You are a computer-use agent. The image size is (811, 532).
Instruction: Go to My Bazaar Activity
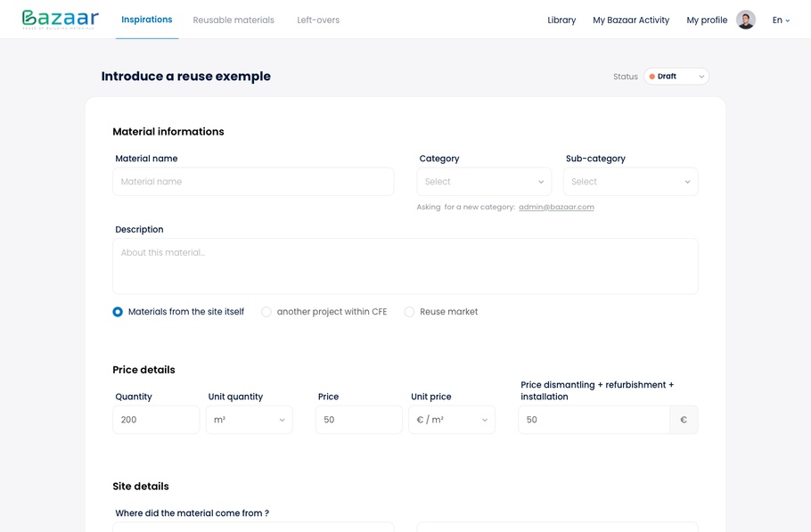[x=630, y=20]
